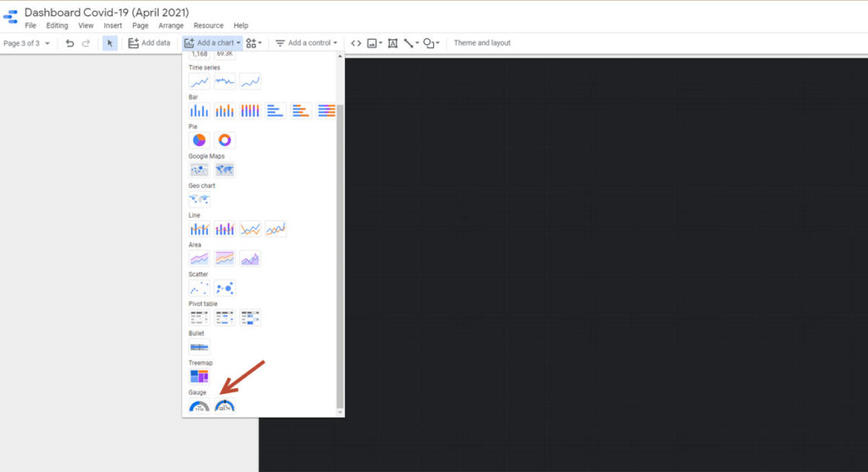868x472 pixels.
Task: Pick the Scatter chart icon
Action: pos(199,288)
